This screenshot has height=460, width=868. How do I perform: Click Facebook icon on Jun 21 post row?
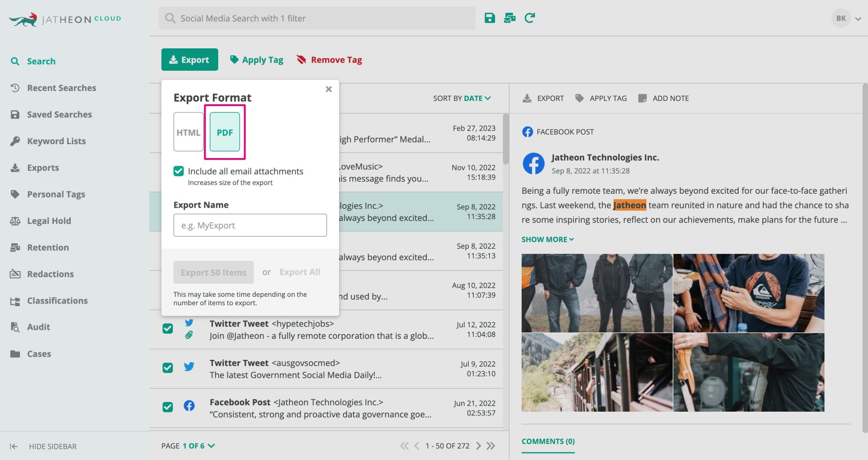[189, 406]
